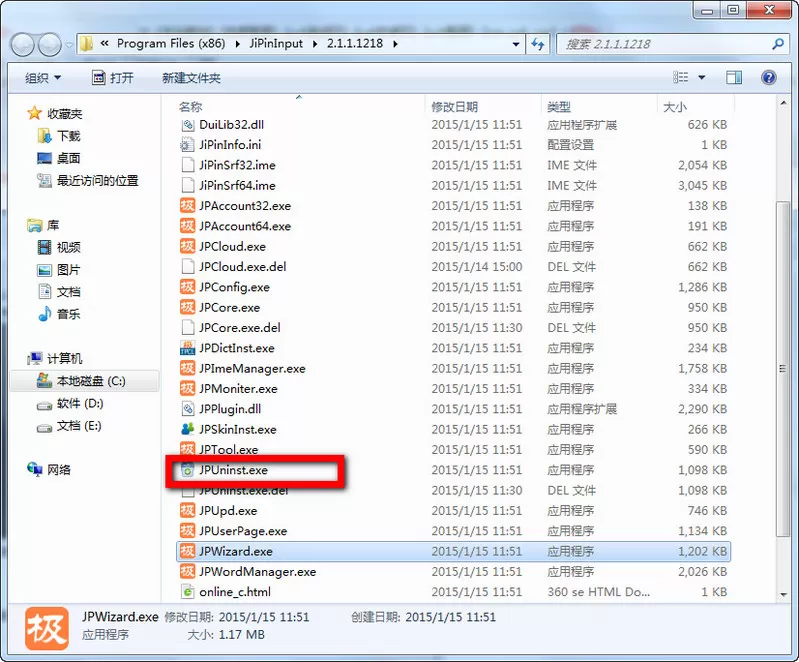Change view mode via the view icon
Image resolution: width=799 pixels, height=662 pixels.
[680, 77]
